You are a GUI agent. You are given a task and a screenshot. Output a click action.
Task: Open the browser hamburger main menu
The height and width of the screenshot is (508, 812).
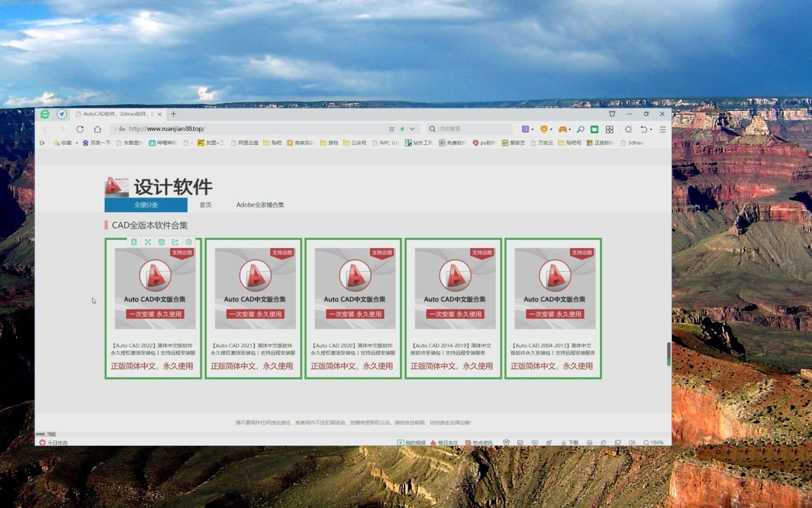[x=663, y=129]
